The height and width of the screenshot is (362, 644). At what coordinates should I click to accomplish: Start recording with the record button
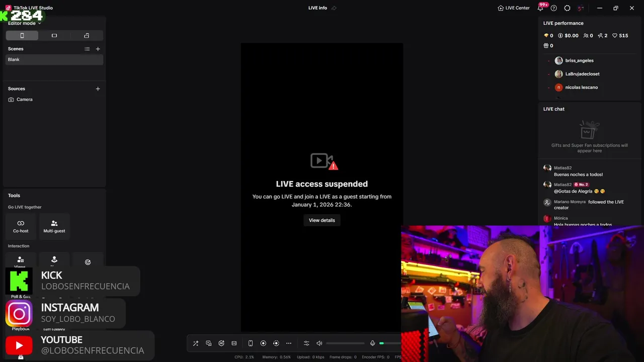point(263,343)
